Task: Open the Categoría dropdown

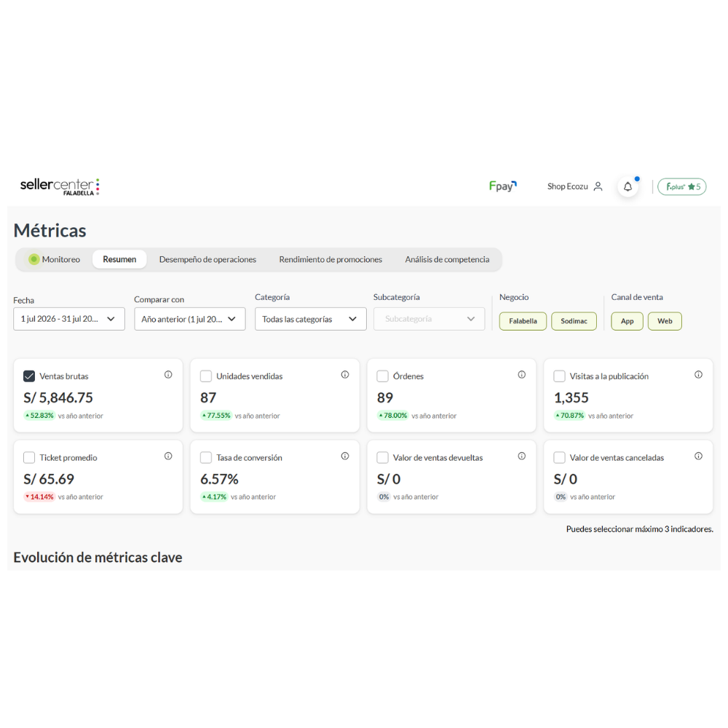Action: pyautogui.click(x=311, y=319)
